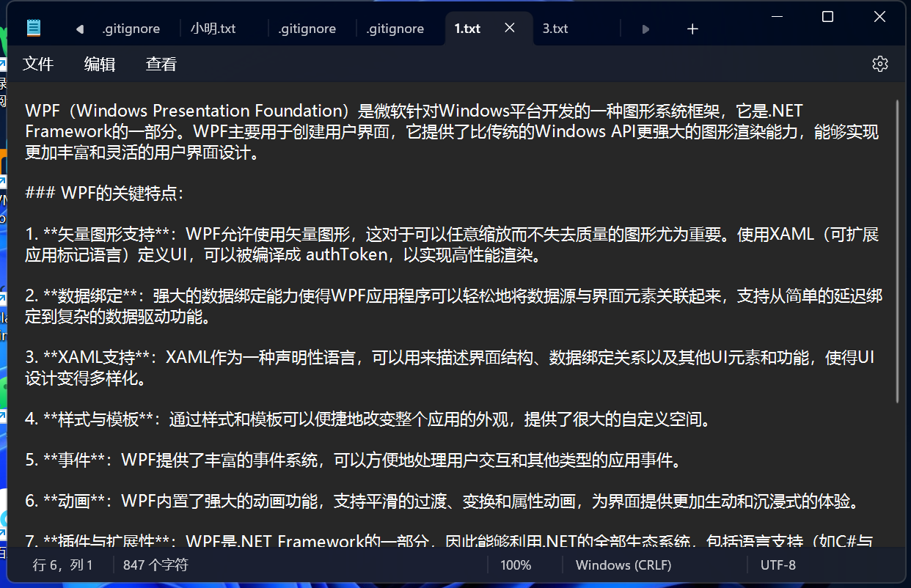The width and height of the screenshot is (911, 588).
Task: Open the 文件 menu
Action: (38, 64)
